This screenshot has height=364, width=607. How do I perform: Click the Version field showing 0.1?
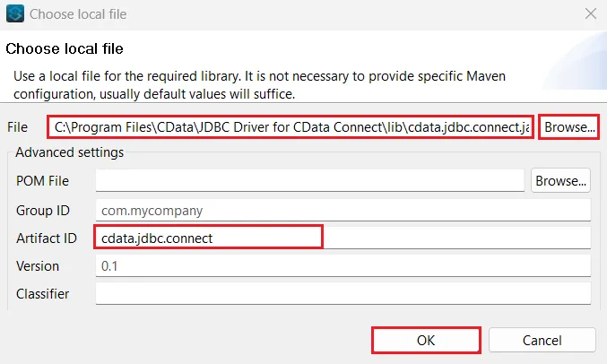pyautogui.click(x=343, y=266)
